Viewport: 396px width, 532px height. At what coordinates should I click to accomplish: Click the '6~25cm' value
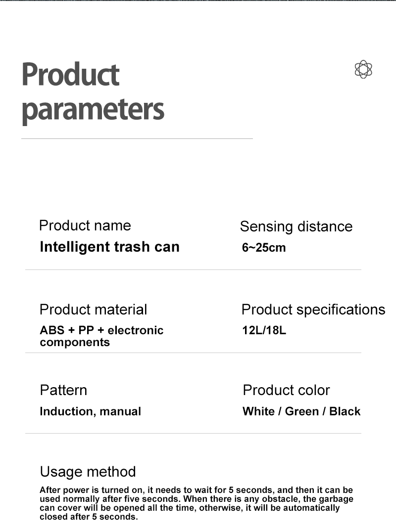[264, 248]
